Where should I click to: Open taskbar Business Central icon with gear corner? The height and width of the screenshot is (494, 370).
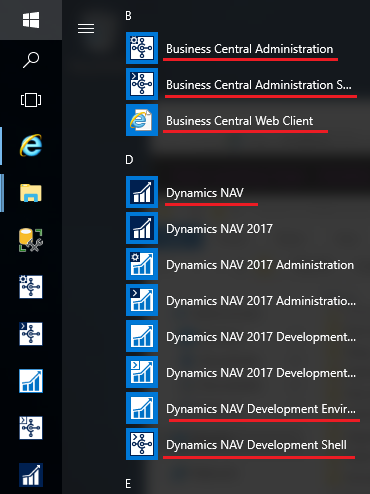coord(31,287)
